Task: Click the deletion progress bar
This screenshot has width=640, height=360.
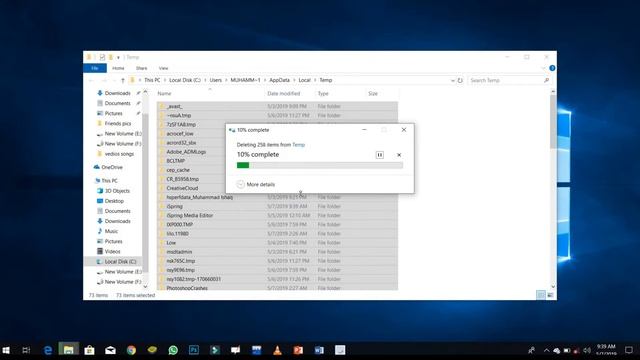Action: (x=320, y=165)
